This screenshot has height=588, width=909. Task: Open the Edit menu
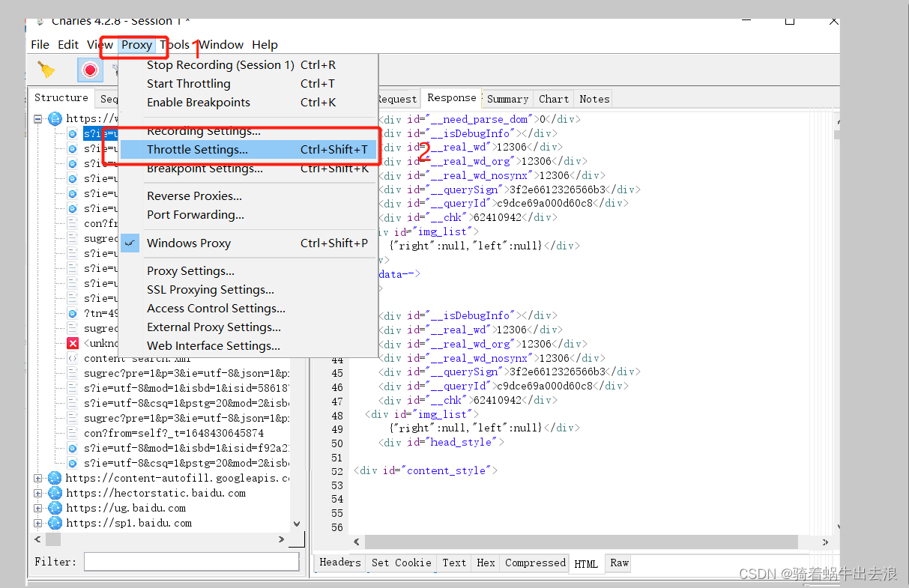click(68, 45)
